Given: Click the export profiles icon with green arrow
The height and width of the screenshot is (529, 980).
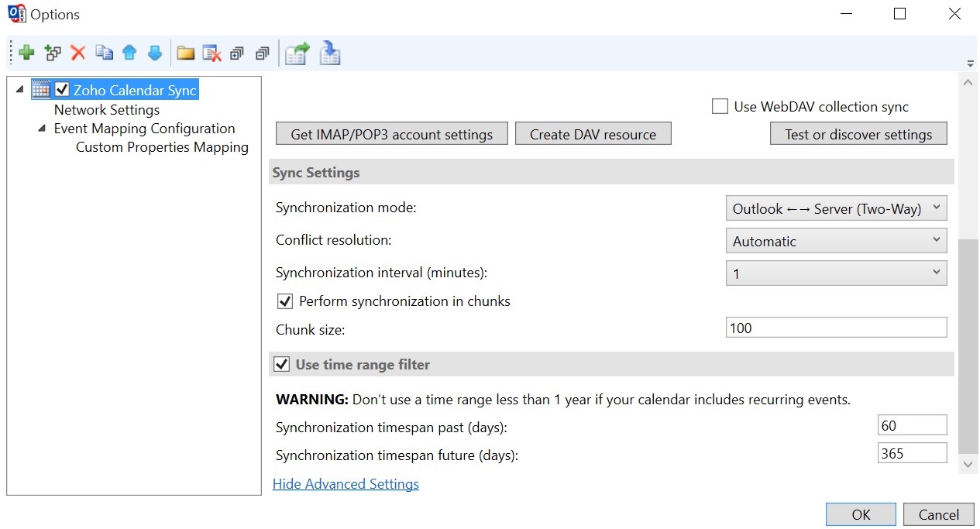Looking at the screenshot, I should [297, 53].
